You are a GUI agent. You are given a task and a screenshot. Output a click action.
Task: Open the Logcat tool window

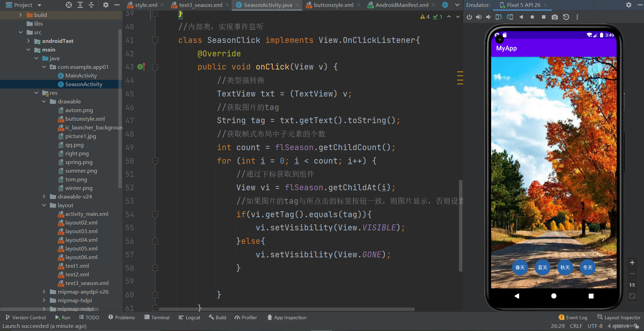coord(189,318)
